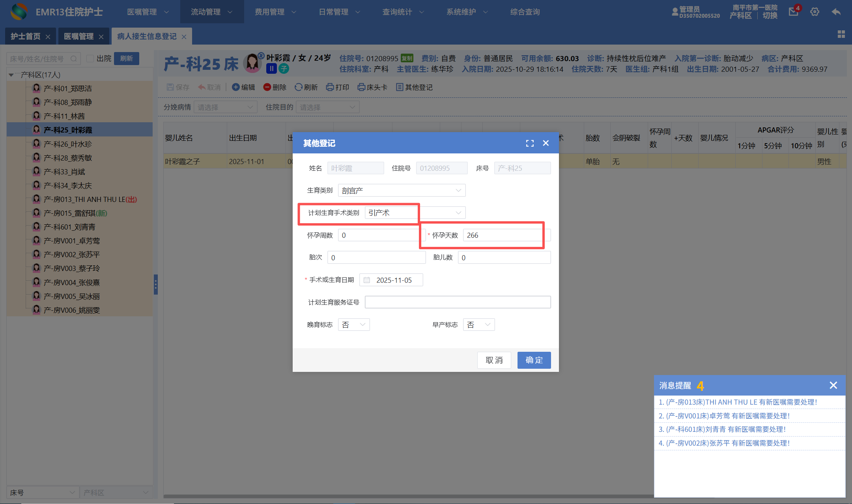Click the 确定 confirm button
The width and height of the screenshot is (852, 504).
[534, 360]
